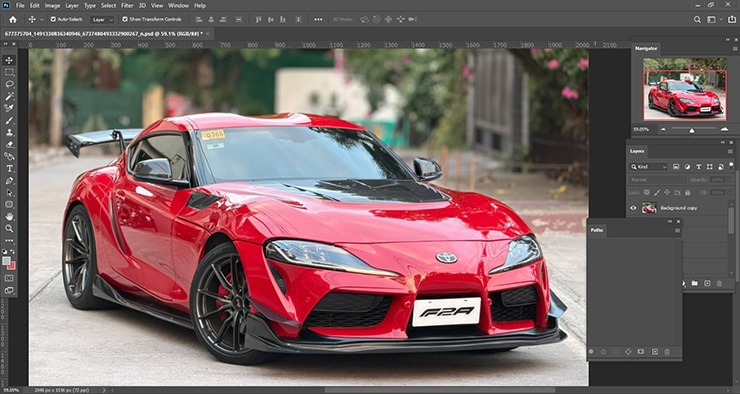Toggle type layer filter icon
Viewport: 740px width, 394px height.
[x=698, y=167]
